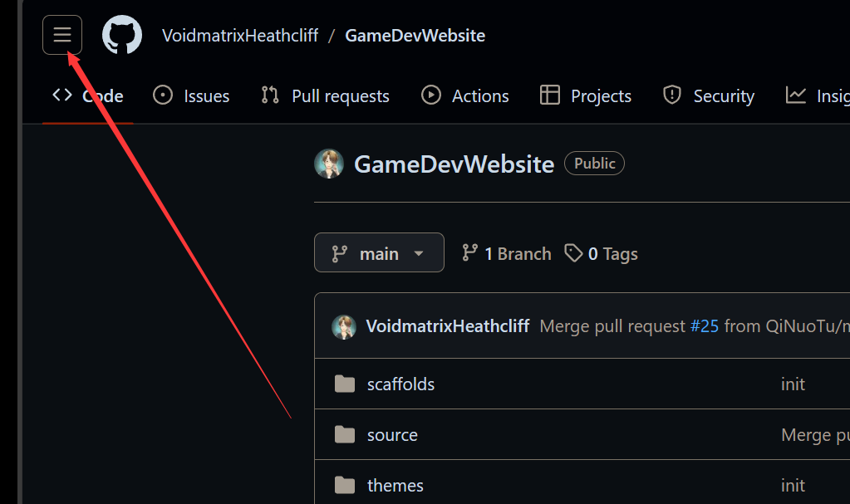Switch to the Issues tab

click(x=191, y=96)
